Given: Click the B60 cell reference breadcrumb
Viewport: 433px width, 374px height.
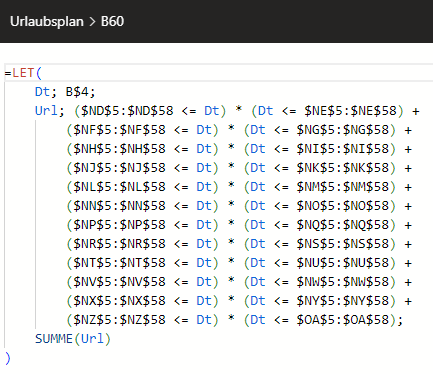Looking at the screenshot, I should point(112,22).
